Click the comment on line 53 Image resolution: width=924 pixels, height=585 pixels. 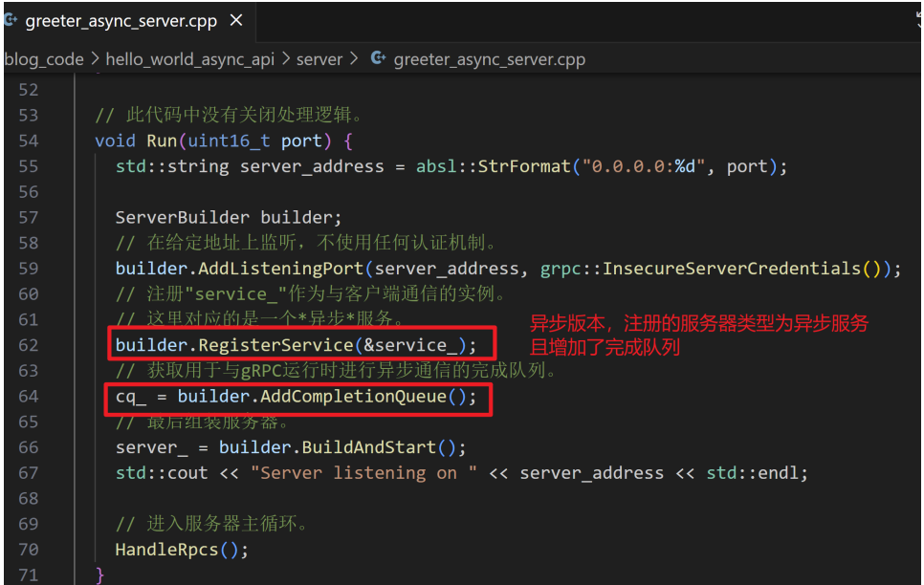[x=230, y=115]
